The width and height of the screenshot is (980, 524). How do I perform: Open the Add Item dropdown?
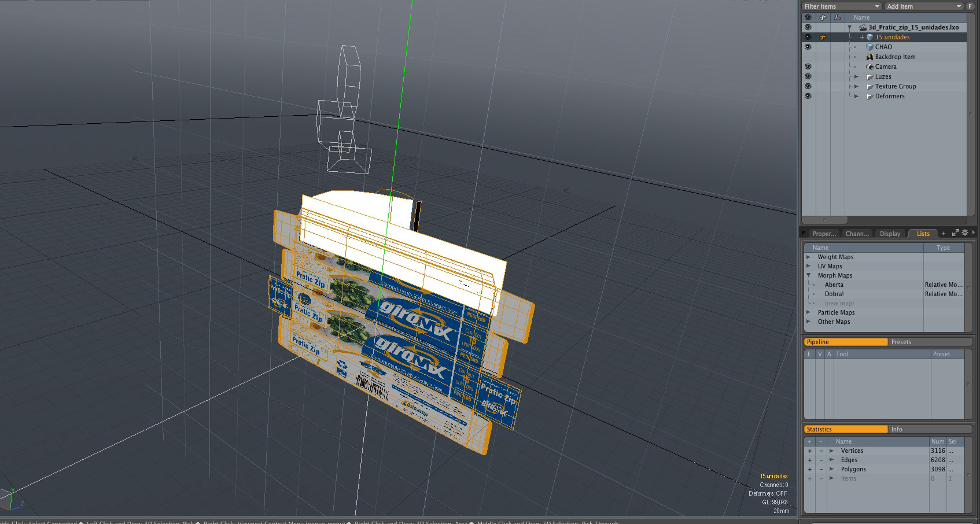924,6
